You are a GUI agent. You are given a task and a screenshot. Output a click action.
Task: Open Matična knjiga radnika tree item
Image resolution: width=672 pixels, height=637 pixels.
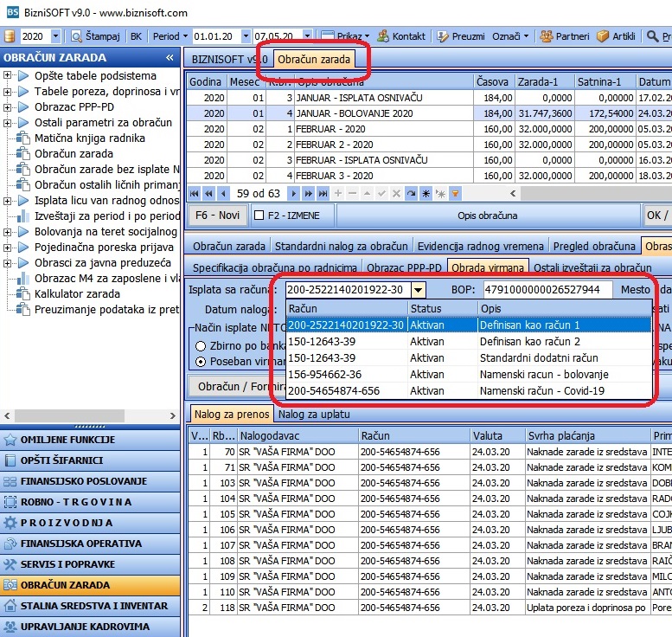point(90,138)
